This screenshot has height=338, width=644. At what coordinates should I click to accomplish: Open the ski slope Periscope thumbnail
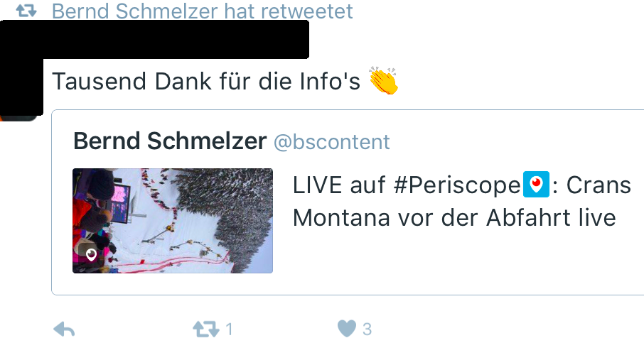click(173, 221)
